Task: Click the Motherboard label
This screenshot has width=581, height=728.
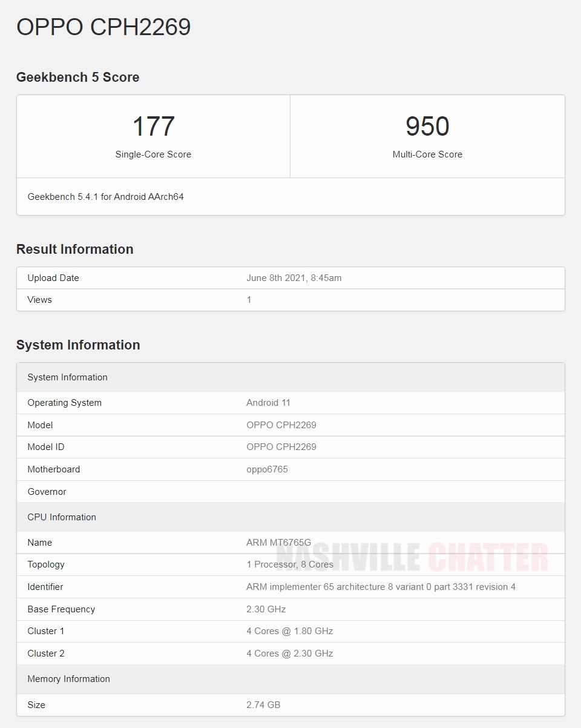Action: coord(54,469)
